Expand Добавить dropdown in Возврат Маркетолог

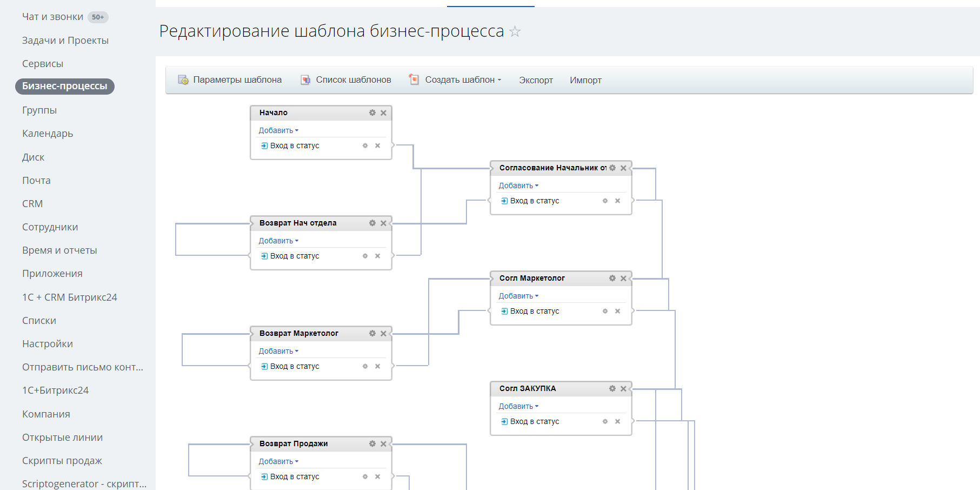(278, 351)
